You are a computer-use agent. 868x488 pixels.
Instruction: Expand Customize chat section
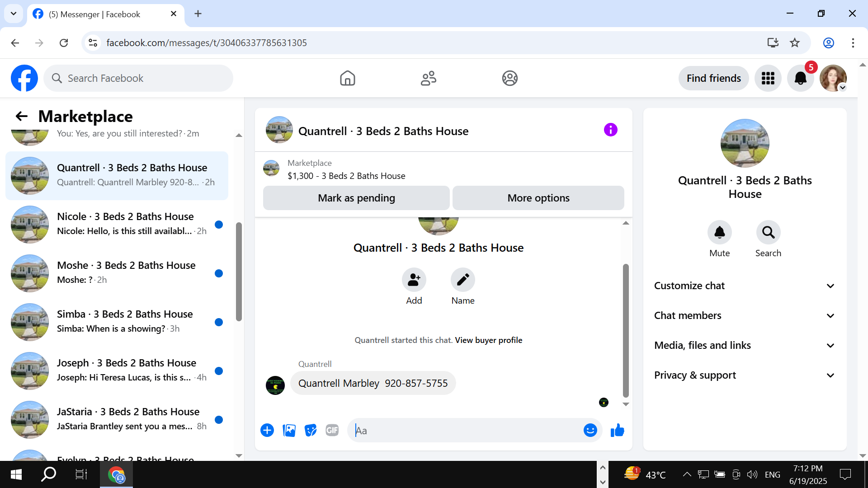745,286
